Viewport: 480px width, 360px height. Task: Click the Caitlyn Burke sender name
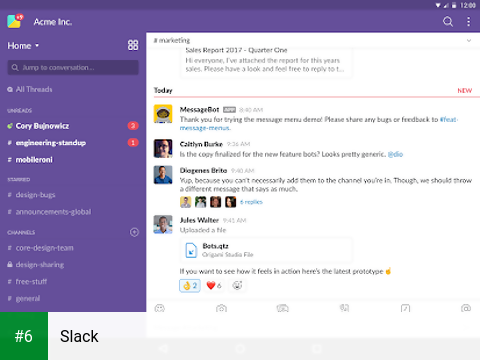point(201,144)
